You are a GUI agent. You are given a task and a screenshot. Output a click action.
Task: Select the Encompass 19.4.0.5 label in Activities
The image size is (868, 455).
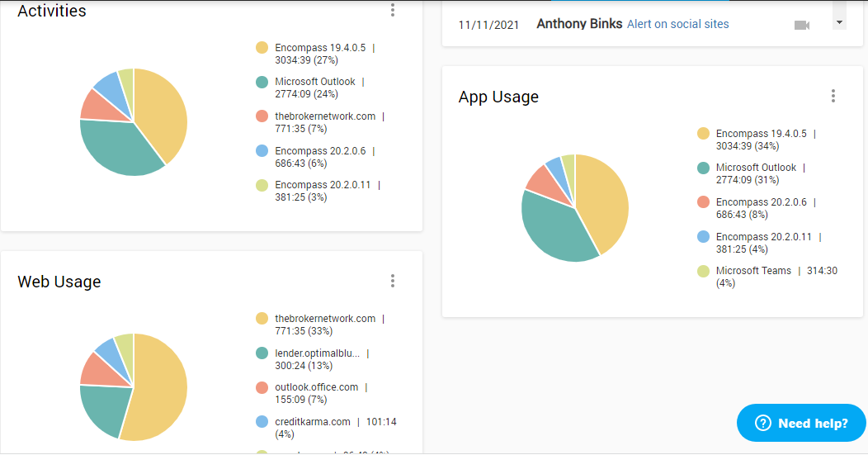click(320, 48)
